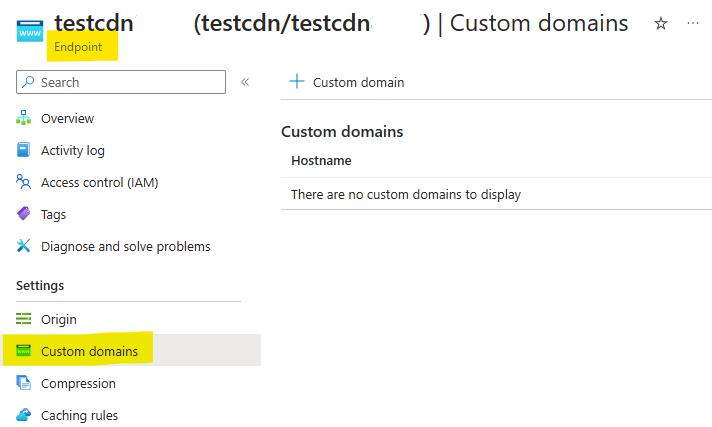Click the Access control people icon
This screenshot has height=427, width=712.
point(24,182)
